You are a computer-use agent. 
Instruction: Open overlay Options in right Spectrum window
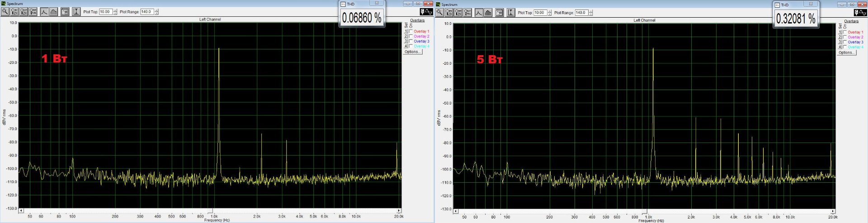[x=846, y=53]
